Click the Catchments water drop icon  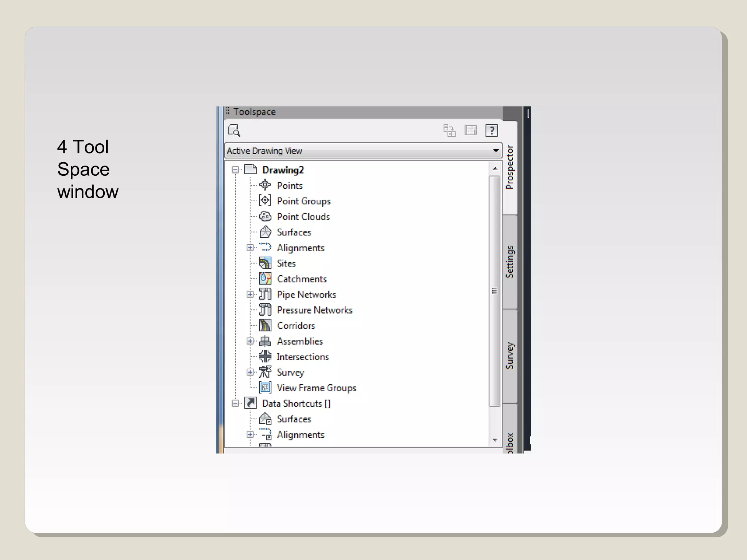(265, 279)
